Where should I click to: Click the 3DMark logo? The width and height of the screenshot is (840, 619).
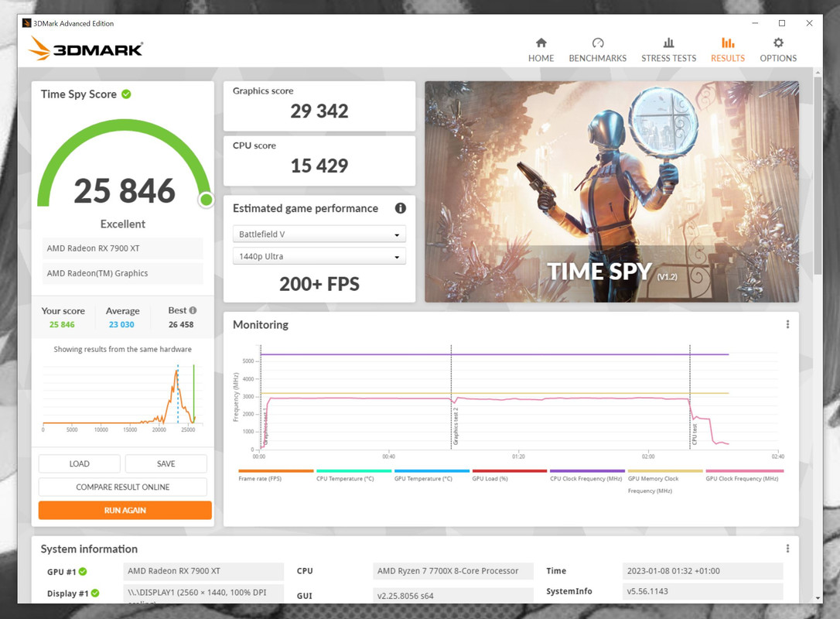(86, 48)
